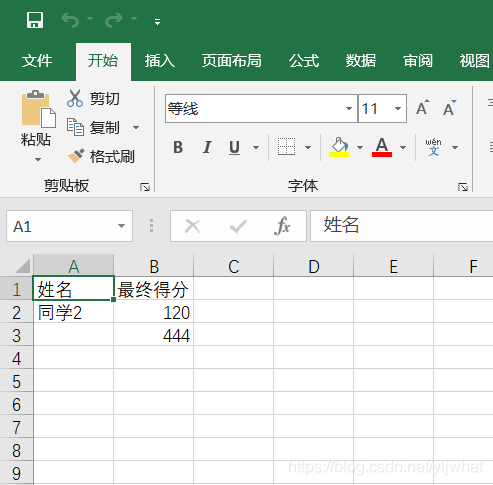This screenshot has height=485, width=493.
Task: Select column C header
Action: 234,265
